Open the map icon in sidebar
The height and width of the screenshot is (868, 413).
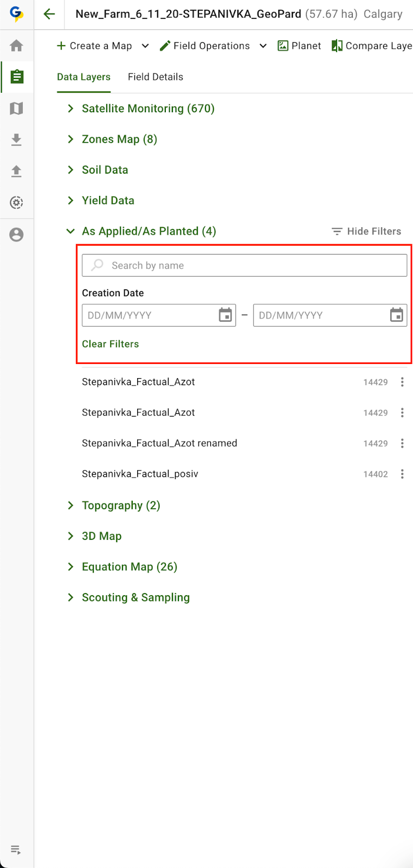[x=17, y=108]
